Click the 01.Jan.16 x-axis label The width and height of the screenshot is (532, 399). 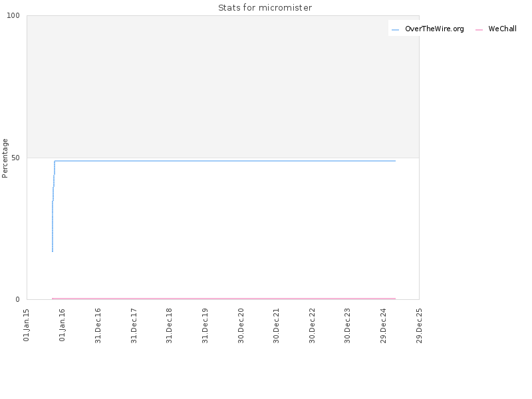coord(62,325)
